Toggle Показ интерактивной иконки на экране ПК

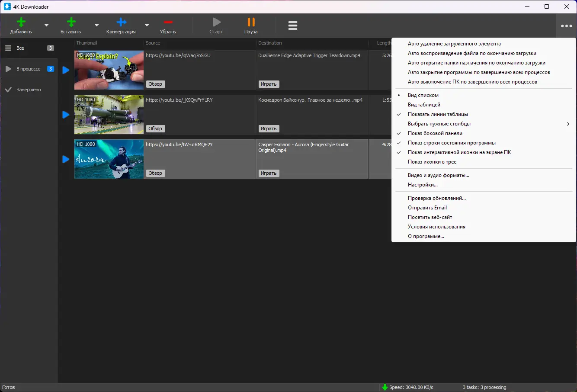coord(484,152)
